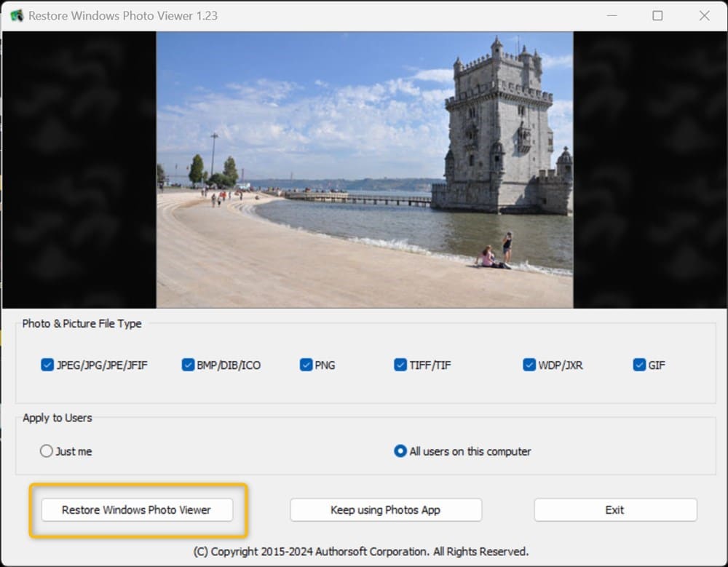Viewport: 728px width, 567px height.
Task: Disable the BMP/DIB/ICO file type
Action: [x=188, y=365]
